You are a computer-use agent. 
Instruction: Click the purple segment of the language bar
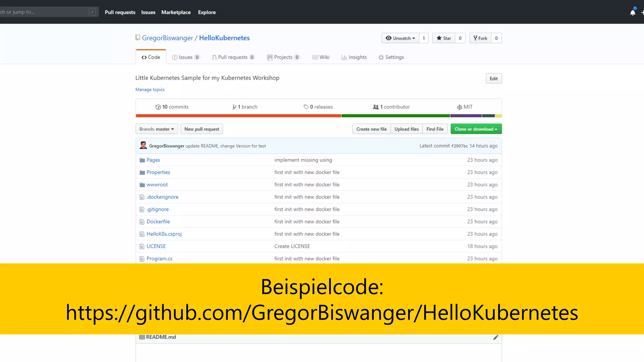466,116
